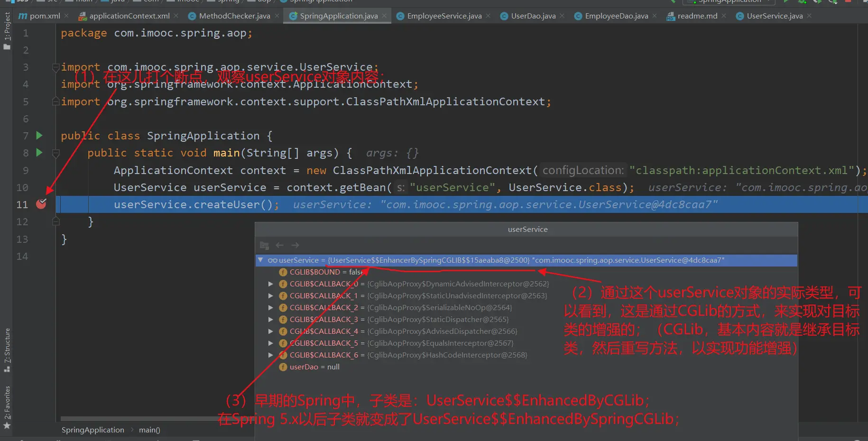Click 'getBean' on line 10
Screen dimensions: 868x441
(x=363, y=187)
